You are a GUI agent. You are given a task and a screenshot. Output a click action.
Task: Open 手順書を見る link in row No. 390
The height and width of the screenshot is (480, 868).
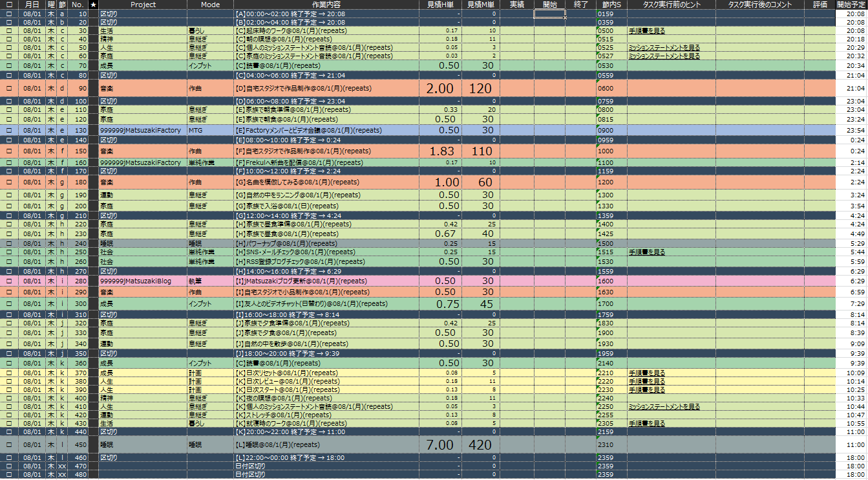tap(647, 389)
